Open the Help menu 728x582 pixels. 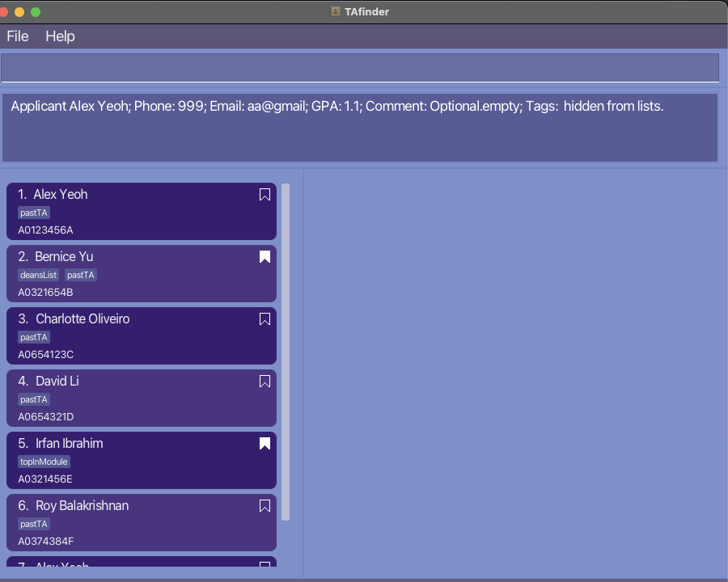coord(61,36)
